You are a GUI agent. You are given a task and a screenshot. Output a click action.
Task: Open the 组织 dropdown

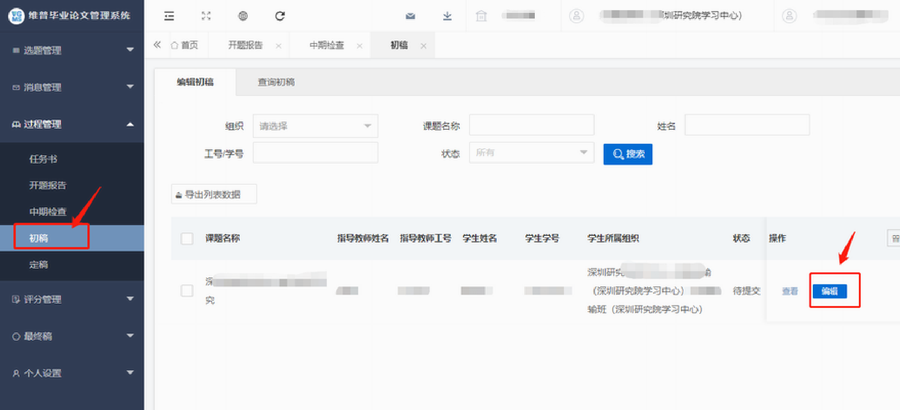(x=315, y=126)
